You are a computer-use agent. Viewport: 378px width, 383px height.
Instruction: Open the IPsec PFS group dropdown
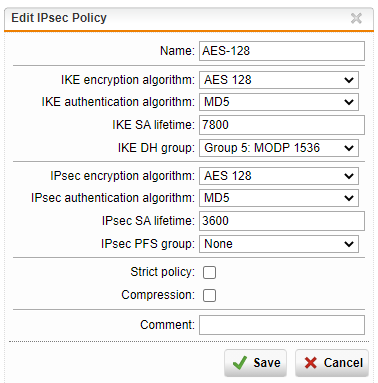[279, 244]
